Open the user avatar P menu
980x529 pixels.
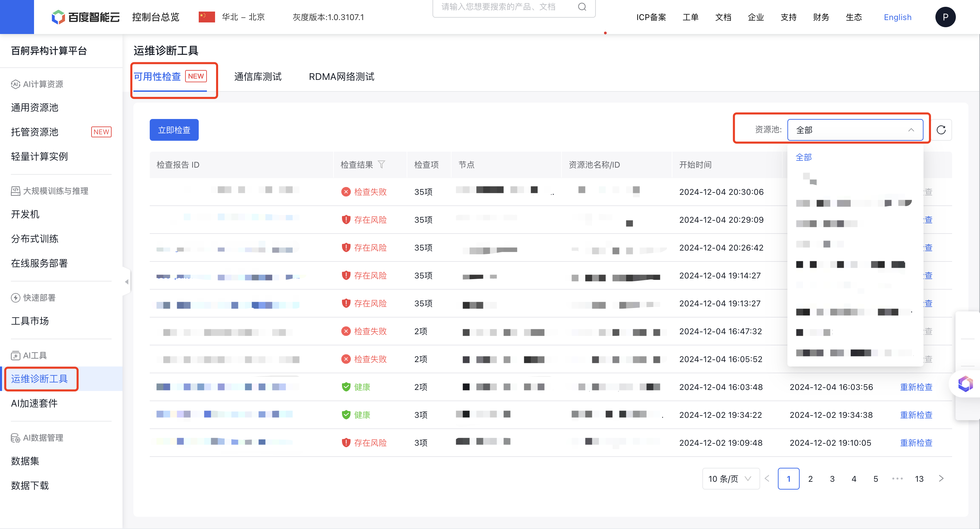point(945,17)
